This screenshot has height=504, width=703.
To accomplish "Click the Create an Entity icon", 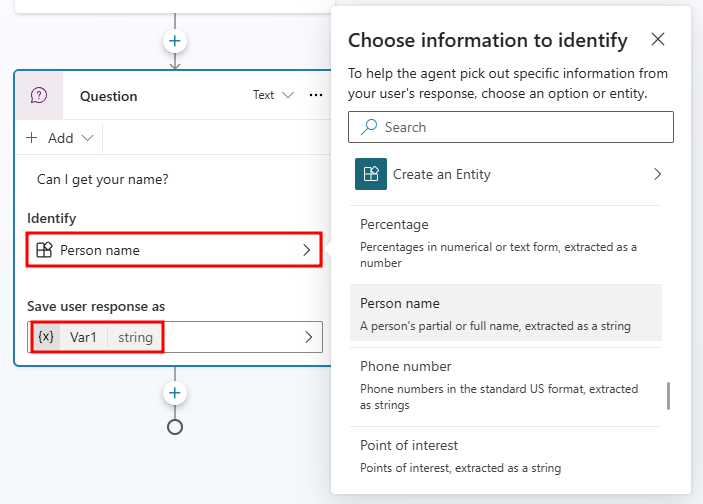I will 371,174.
